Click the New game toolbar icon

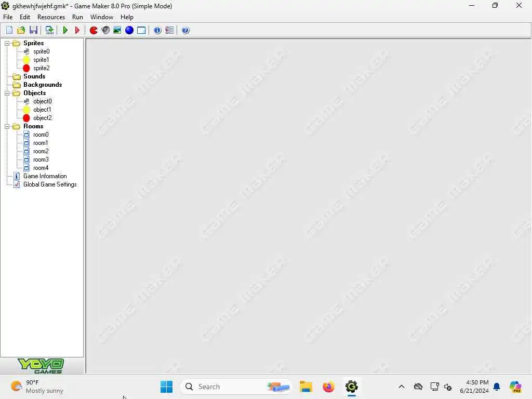coord(9,30)
